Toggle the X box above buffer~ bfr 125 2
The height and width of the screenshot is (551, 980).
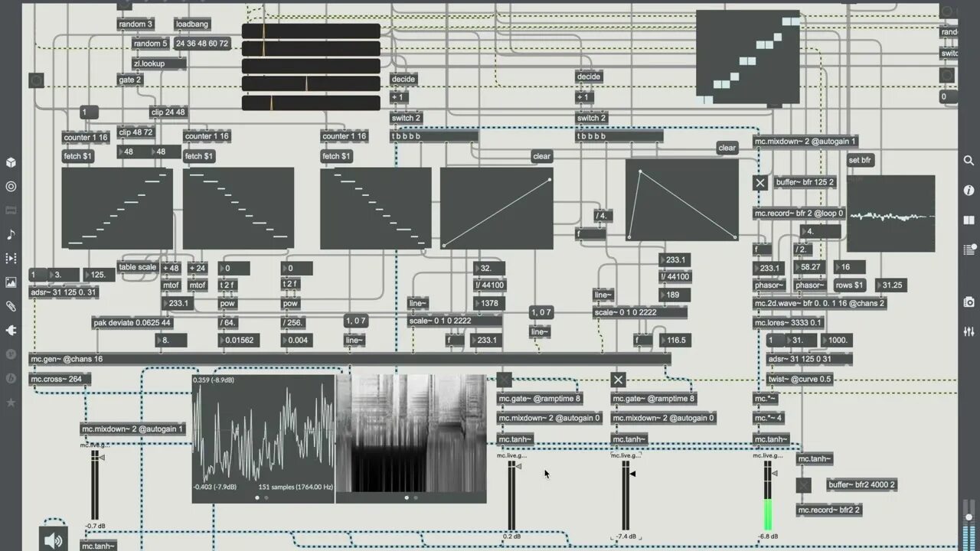point(759,183)
